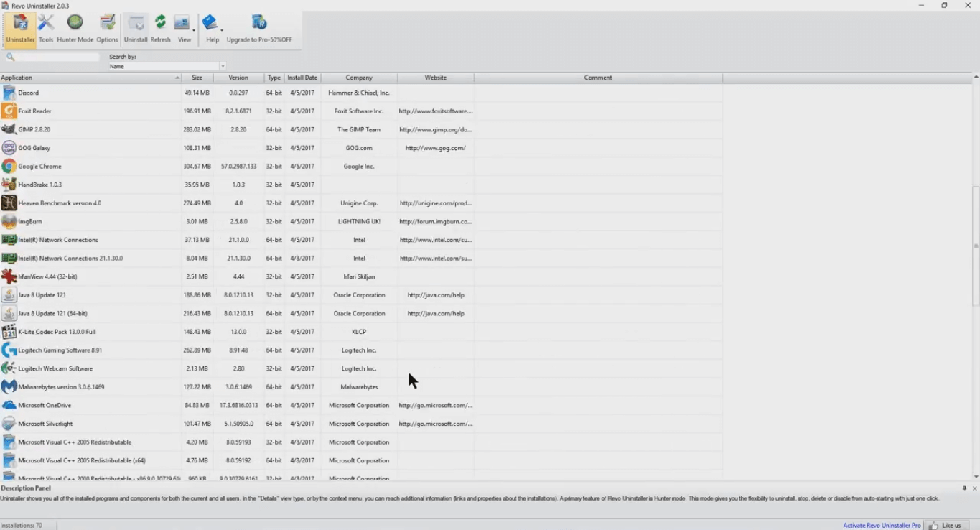Select the HandBrake 1.0.3 icon
This screenshot has height=530, width=980.
click(9, 185)
